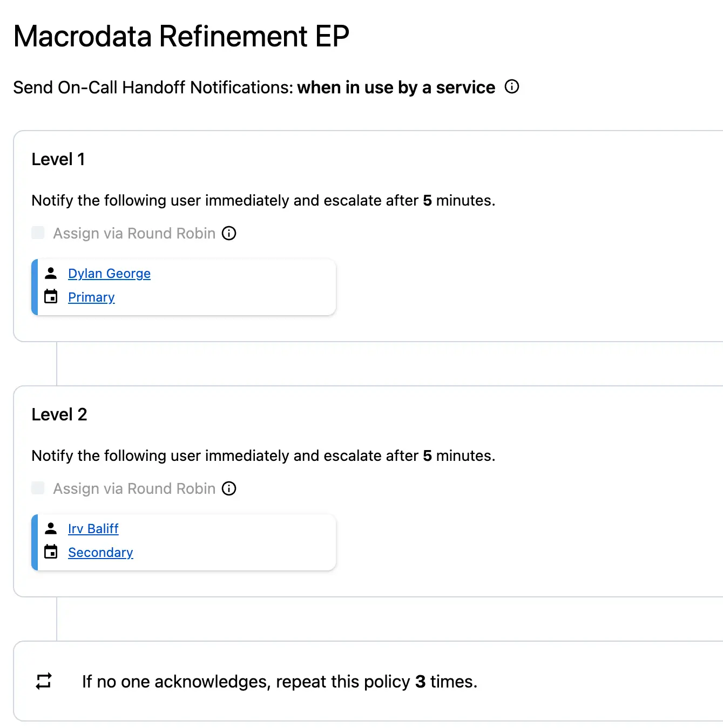
Task: Click info icon beside On-Call Handoff Notifications
Action: (x=512, y=87)
